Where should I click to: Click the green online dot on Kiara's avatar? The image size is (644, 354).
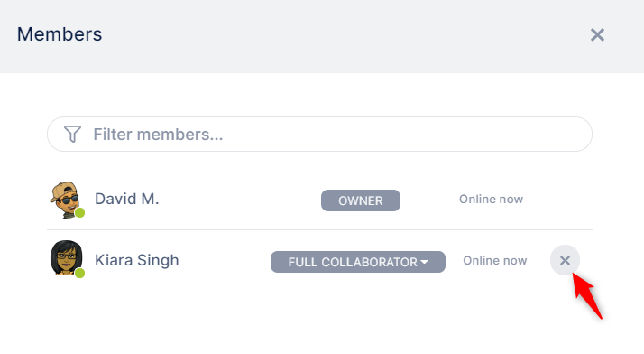79,273
